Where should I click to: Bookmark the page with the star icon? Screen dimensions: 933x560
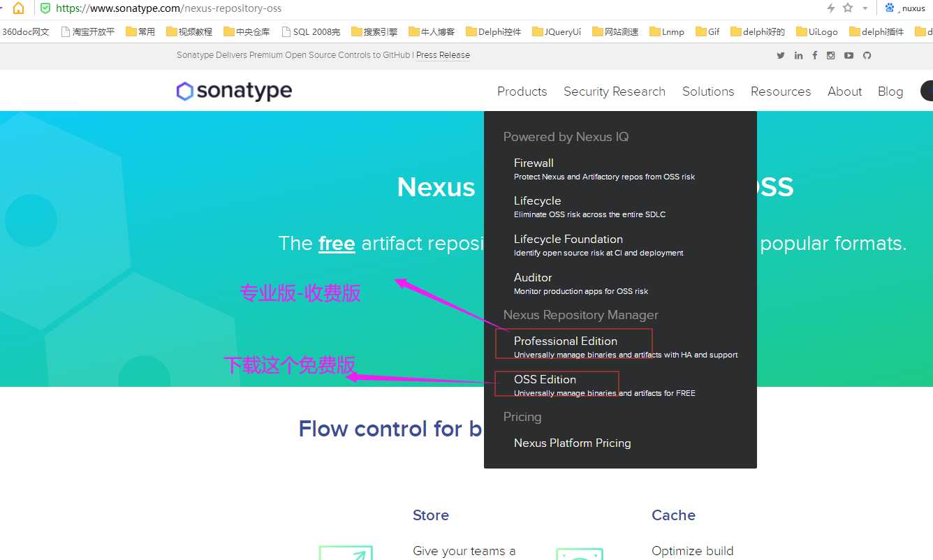pyautogui.click(x=848, y=8)
